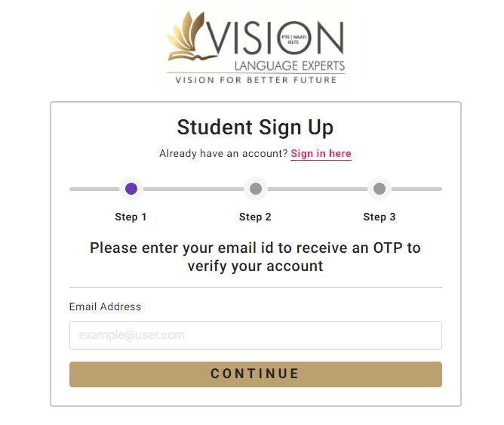
Task: Click progress line between Step 2 and 3
Action: [318, 189]
